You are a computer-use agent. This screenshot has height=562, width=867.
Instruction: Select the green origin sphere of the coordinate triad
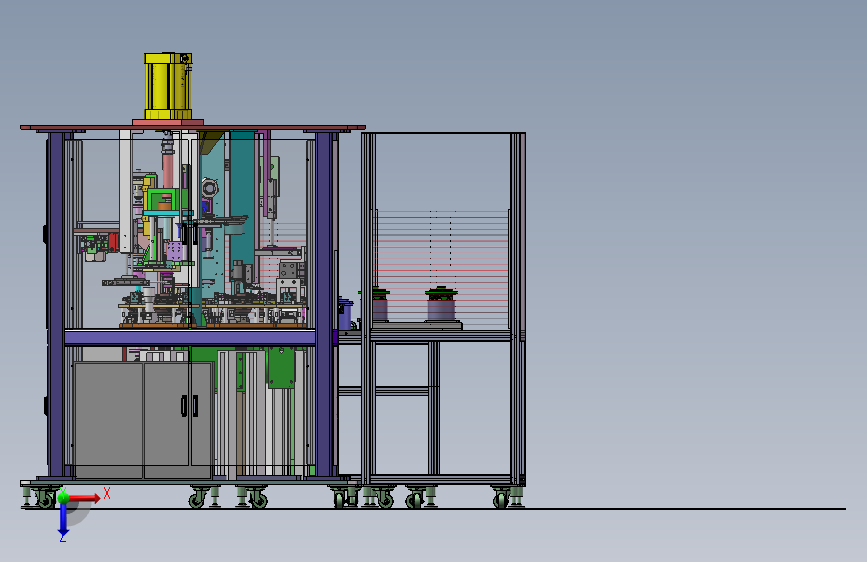[63, 497]
